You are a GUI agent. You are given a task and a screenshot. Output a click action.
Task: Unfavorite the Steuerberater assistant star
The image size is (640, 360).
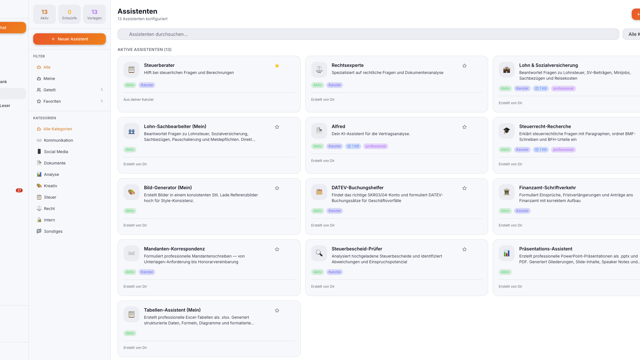click(277, 66)
